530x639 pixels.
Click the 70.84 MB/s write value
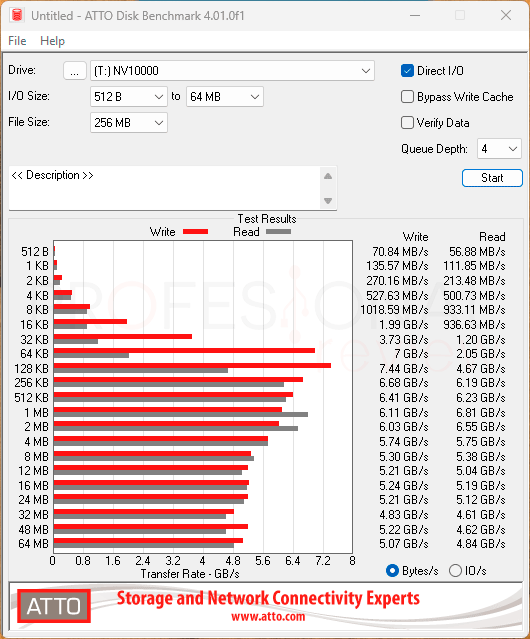pyautogui.click(x=400, y=252)
